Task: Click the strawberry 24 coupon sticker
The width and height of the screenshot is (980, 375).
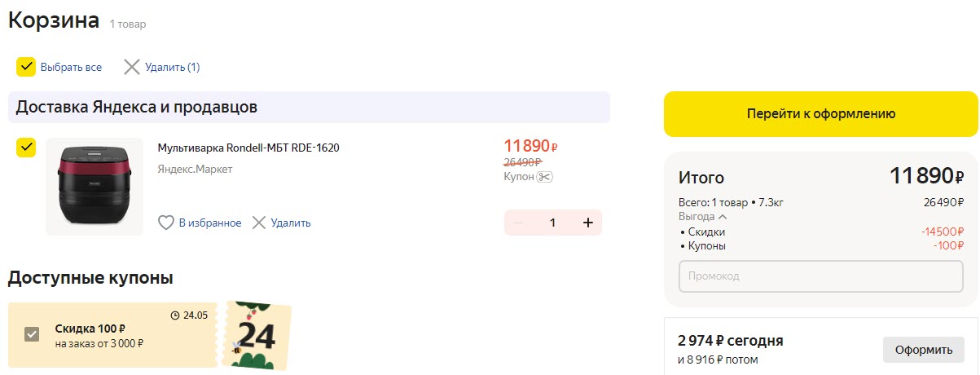Action: coord(257,336)
